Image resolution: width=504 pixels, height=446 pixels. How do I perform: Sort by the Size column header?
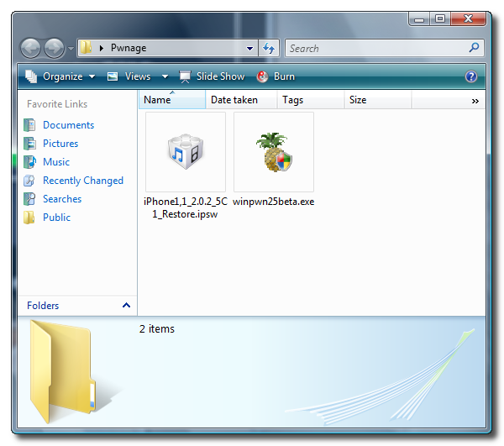(x=378, y=100)
